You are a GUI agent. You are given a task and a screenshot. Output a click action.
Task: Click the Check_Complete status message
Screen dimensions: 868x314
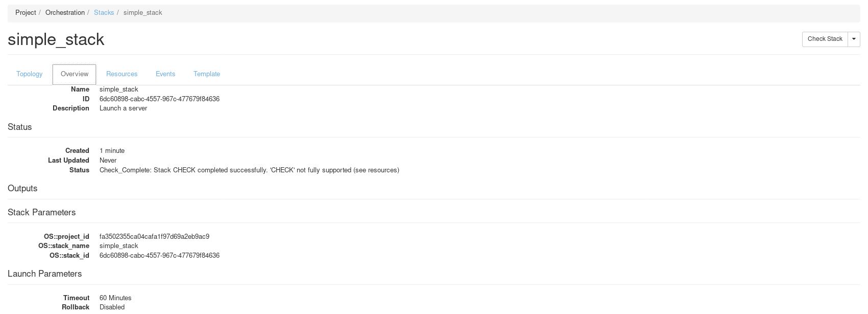pyautogui.click(x=249, y=170)
